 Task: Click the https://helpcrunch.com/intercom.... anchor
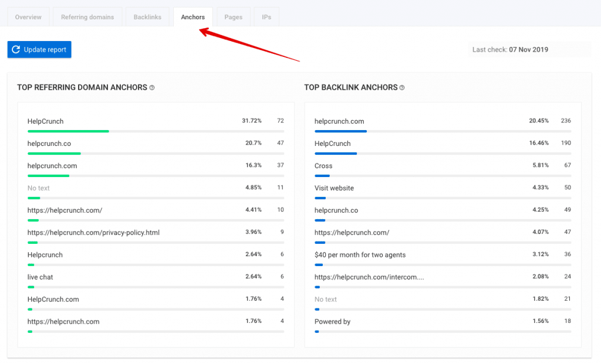(369, 277)
